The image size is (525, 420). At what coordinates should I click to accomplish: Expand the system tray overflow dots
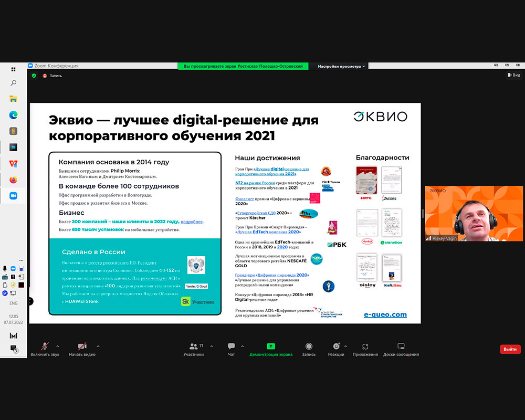(x=21, y=260)
